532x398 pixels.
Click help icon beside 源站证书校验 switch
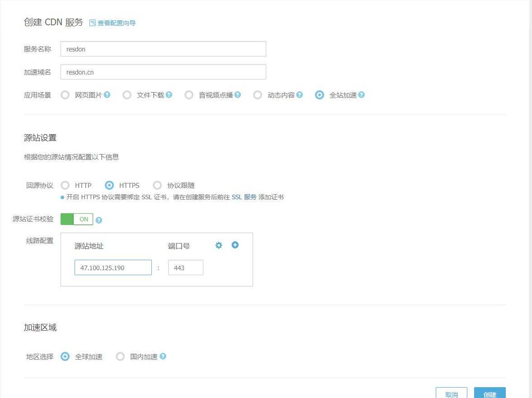click(99, 220)
